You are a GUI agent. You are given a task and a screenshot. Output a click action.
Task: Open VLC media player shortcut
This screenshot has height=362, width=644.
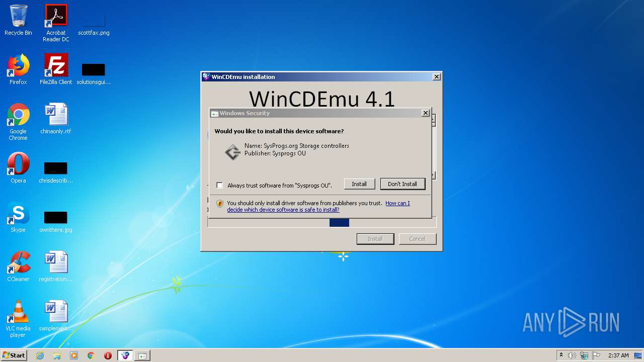click(x=18, y=319)
